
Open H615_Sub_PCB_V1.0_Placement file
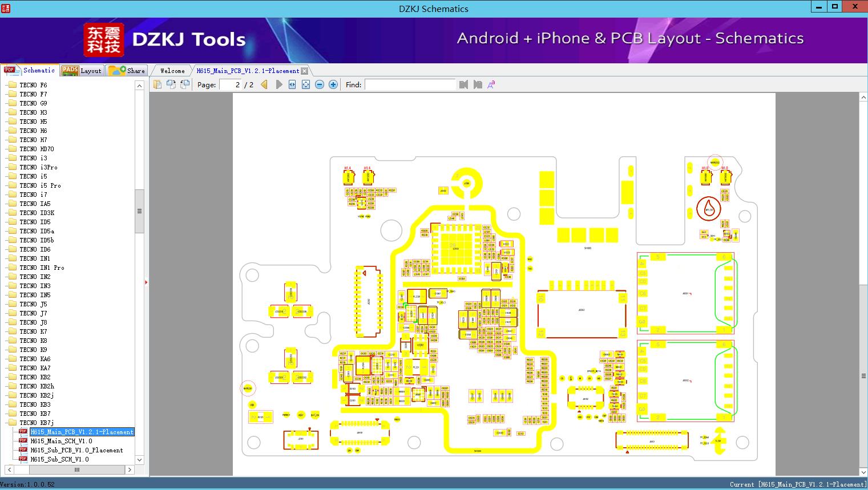click(x=76, y=450)
